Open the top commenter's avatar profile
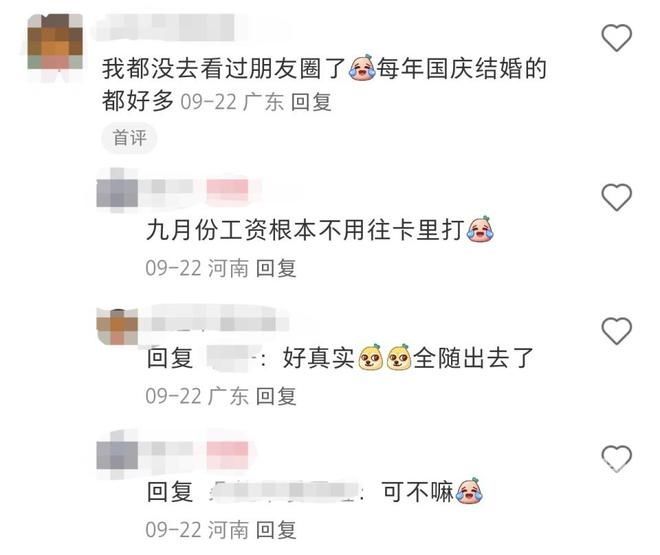The image size is (660, 555). (55, 41)
